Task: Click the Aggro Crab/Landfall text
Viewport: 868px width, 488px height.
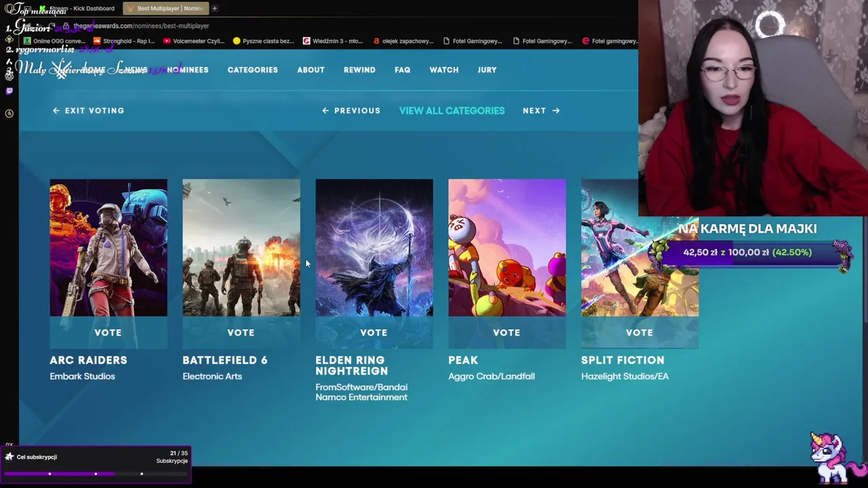Action: coord(492,376)
